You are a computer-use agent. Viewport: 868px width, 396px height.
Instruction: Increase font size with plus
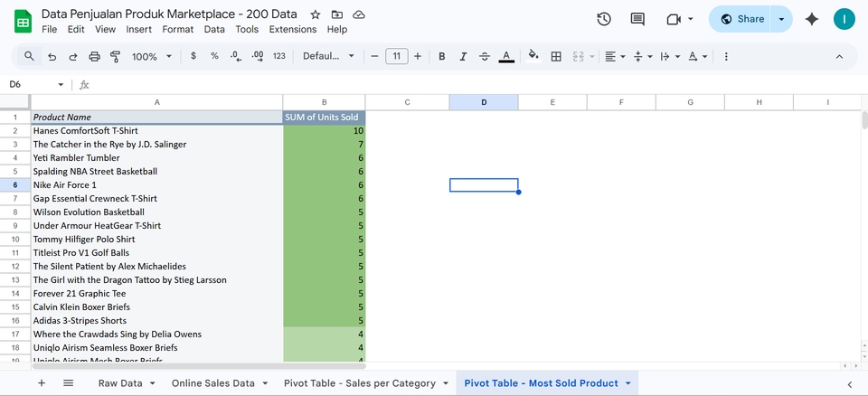(418, 56)
